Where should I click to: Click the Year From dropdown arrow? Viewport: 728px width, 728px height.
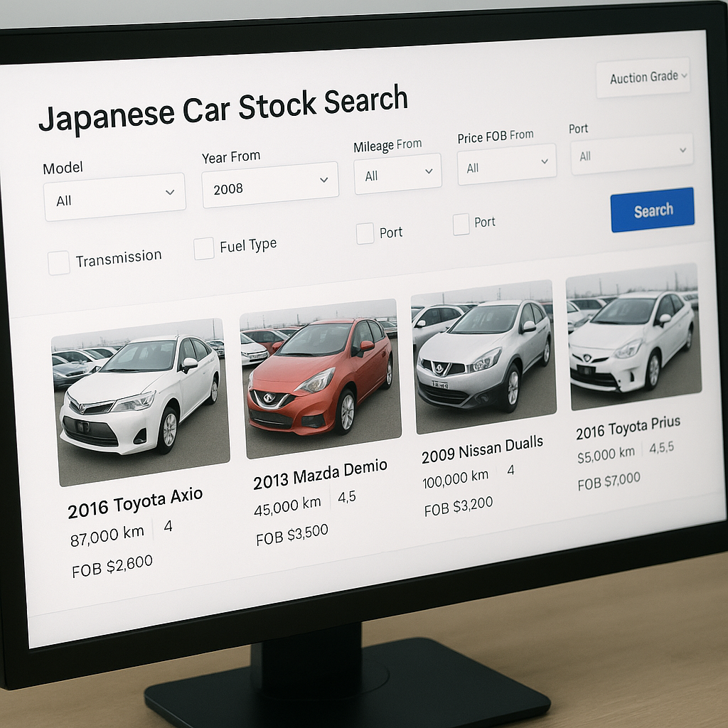324,179
